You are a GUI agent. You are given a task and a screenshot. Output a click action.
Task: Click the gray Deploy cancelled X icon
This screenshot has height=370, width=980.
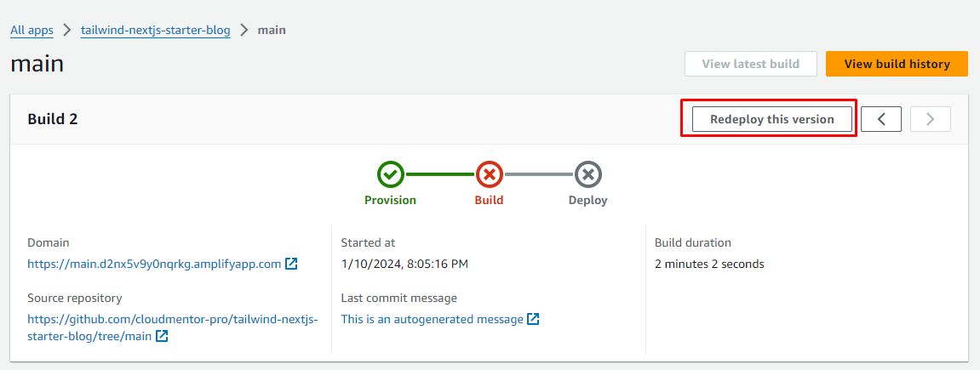pos(587,174)
